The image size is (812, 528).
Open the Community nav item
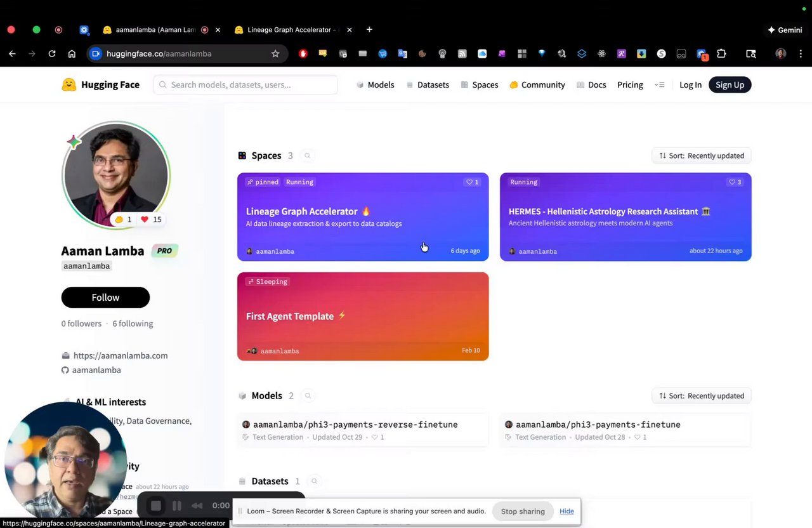(x=537, y=84)
